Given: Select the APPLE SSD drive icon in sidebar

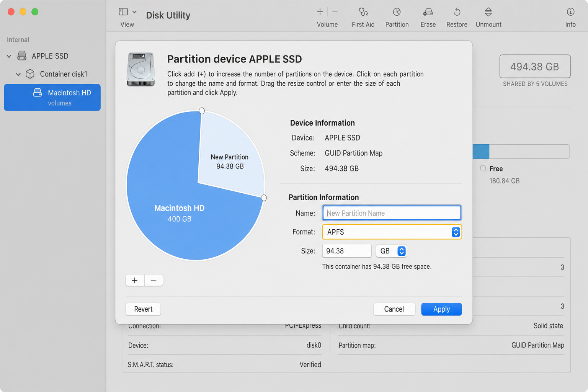Looking at the screenshot, I should tap(22, 56).
